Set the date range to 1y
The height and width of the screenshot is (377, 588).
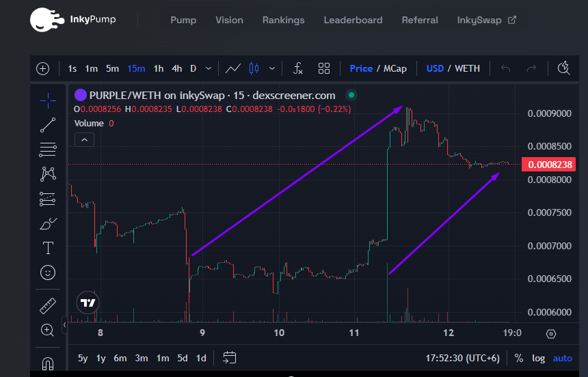[101, 359]
